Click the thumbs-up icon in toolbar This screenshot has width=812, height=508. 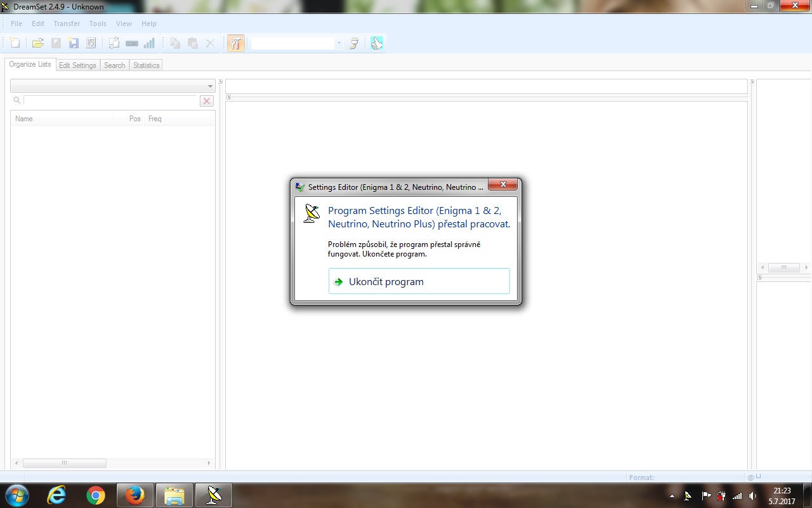pos(377,43)
